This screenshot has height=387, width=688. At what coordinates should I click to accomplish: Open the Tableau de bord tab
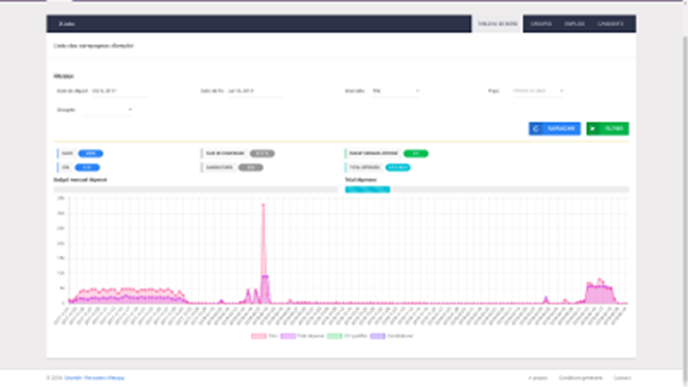pos(497,24)
